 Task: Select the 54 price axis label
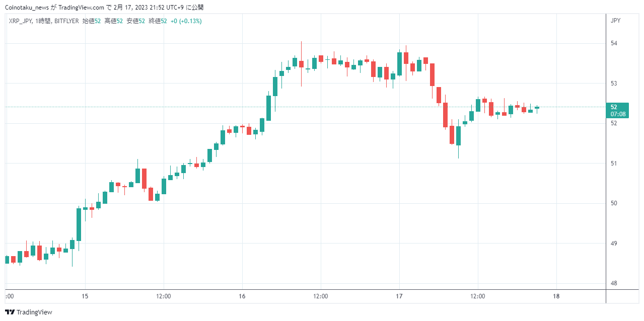click(x=614, y=43)
